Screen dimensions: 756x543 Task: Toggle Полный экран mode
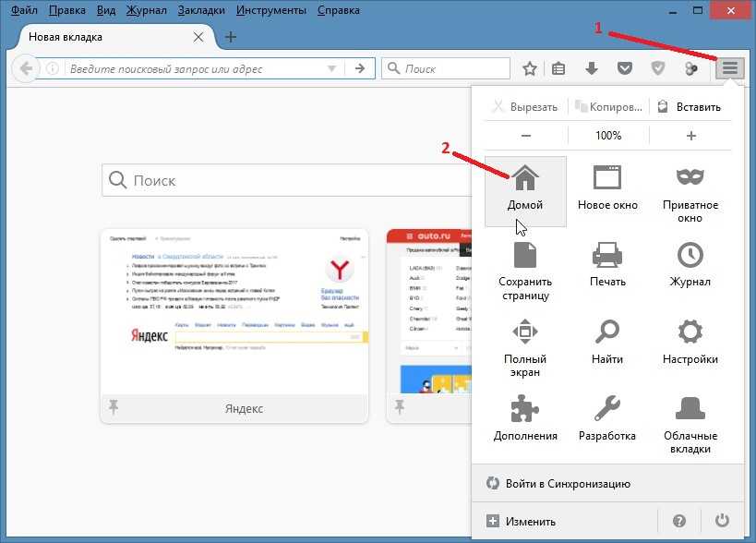pos(525,333)
